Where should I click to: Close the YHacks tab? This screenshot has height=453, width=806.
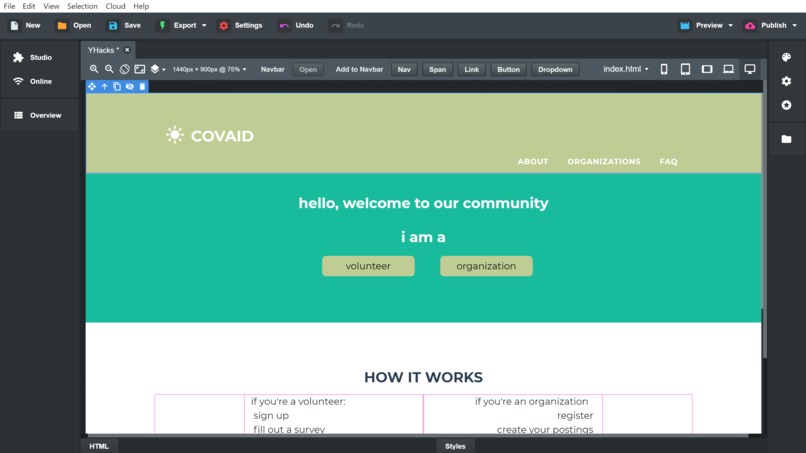(x=127, y=50)
